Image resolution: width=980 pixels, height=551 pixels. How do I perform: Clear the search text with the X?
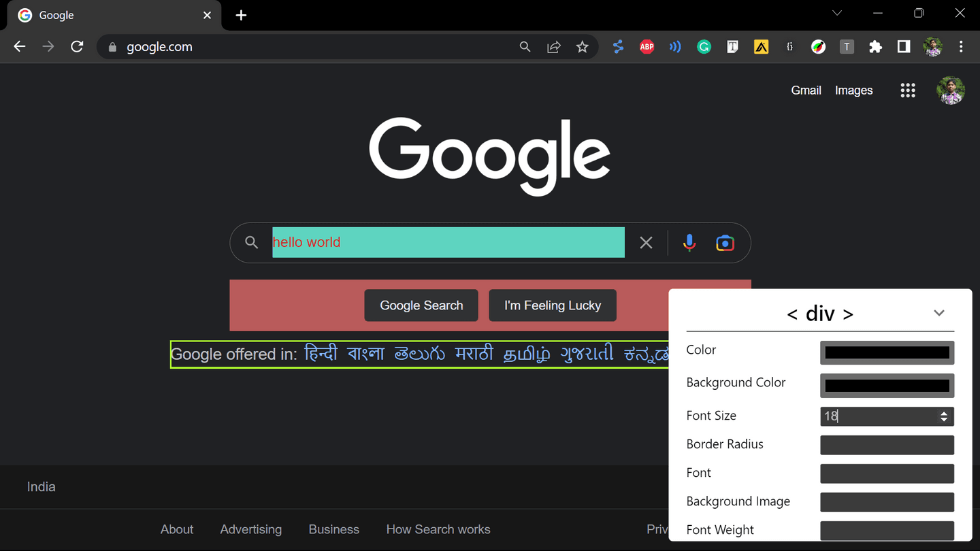click(x=646, y=242)
